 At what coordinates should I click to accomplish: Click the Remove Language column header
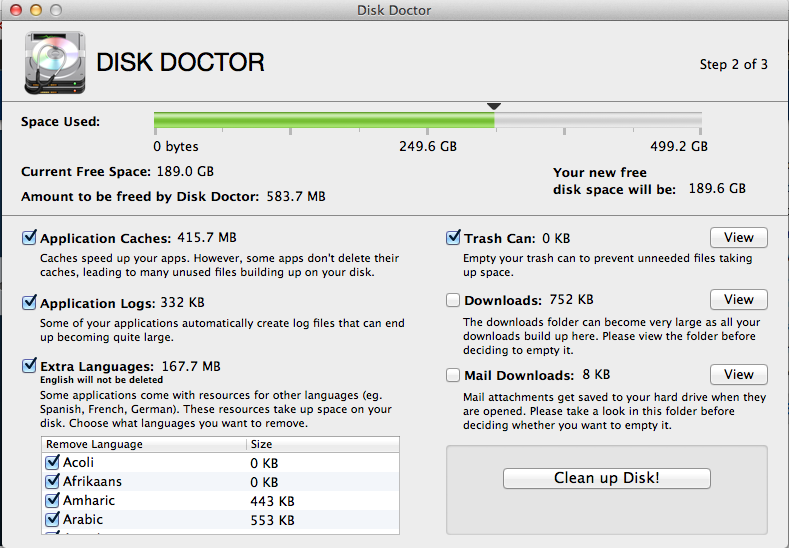[144, 444]
